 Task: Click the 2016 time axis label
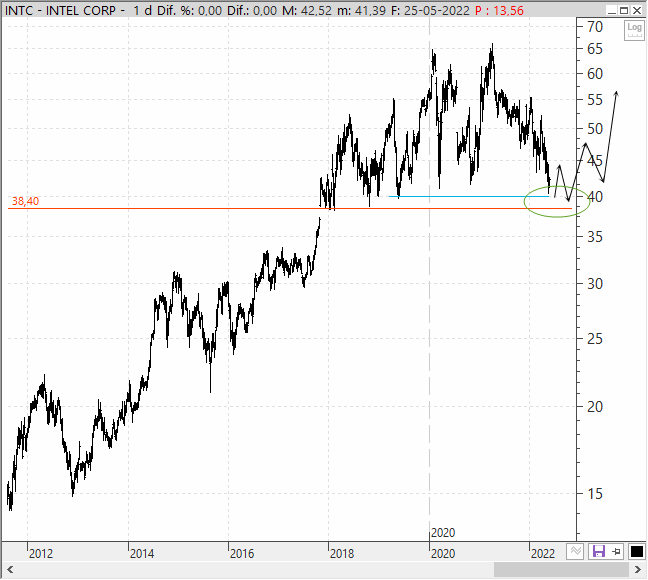coord(242,553)
